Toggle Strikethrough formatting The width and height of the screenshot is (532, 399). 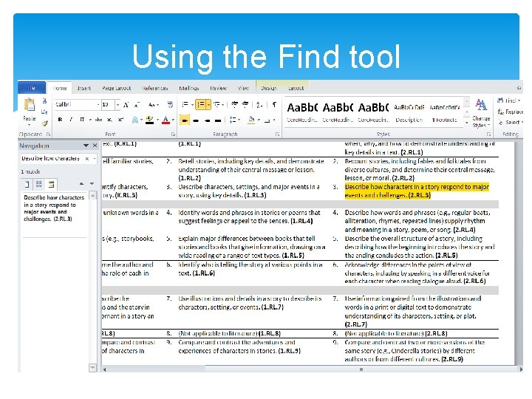(98, 120)
